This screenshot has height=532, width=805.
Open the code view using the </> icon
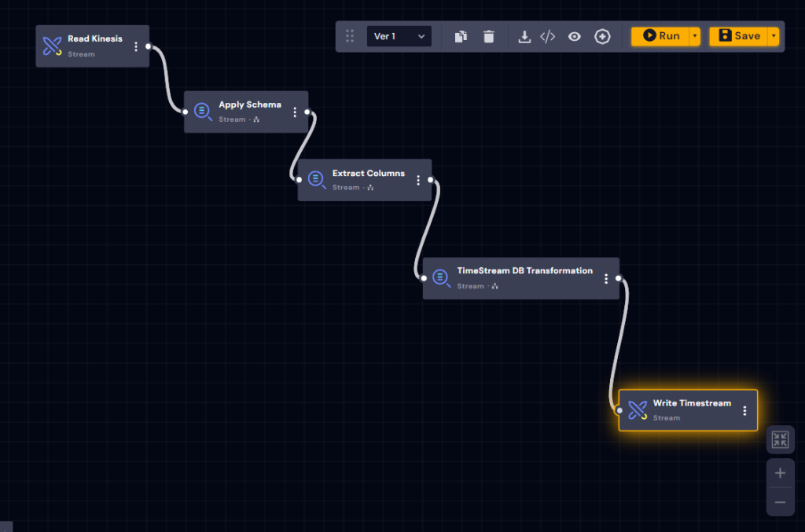coord(548,36)
